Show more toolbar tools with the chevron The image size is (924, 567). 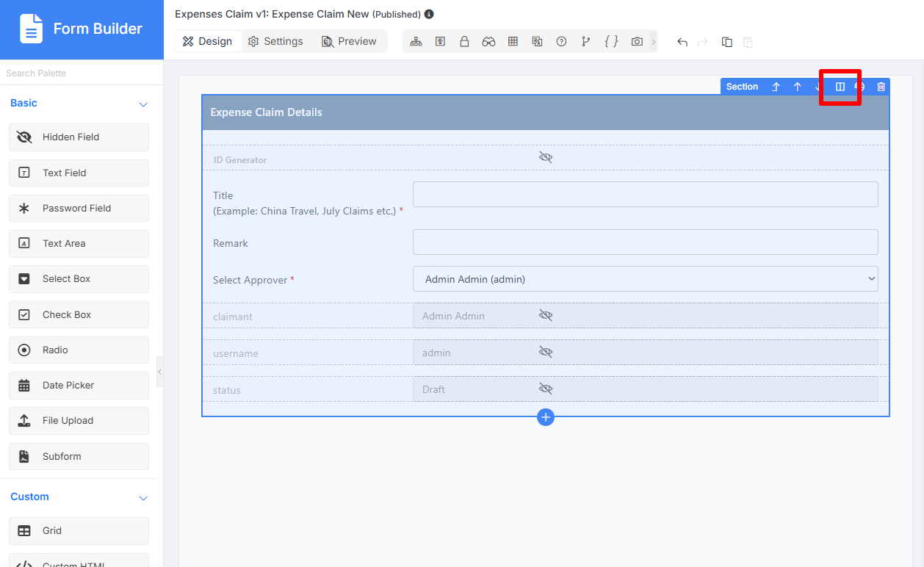coord(653,42)
